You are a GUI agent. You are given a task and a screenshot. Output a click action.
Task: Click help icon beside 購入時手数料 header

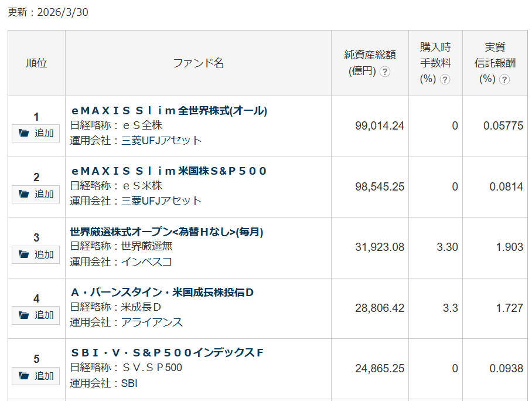point(445,79)
